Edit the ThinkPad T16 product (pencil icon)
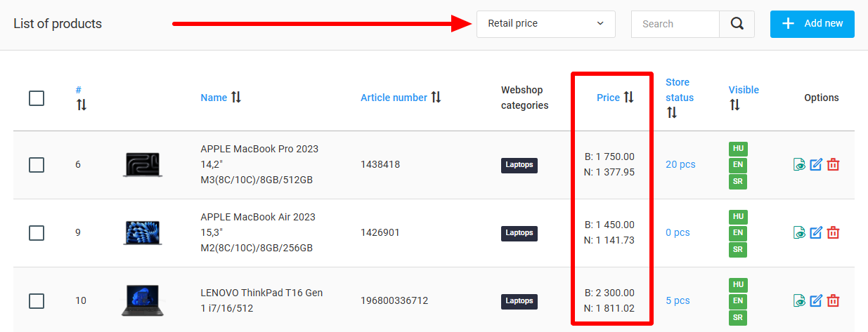This screenshot has width=868, height=332. (816, 300)
